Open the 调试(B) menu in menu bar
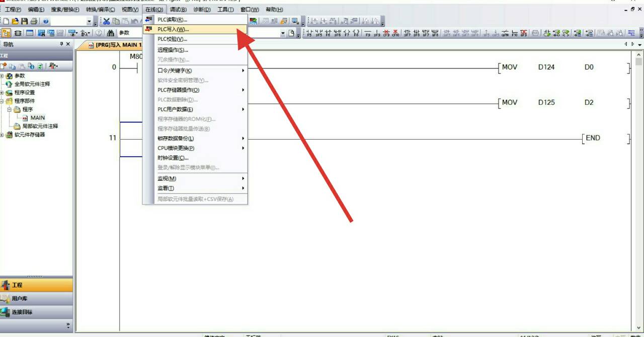This screenshot has width=644, height=337. tap(178, 10)
